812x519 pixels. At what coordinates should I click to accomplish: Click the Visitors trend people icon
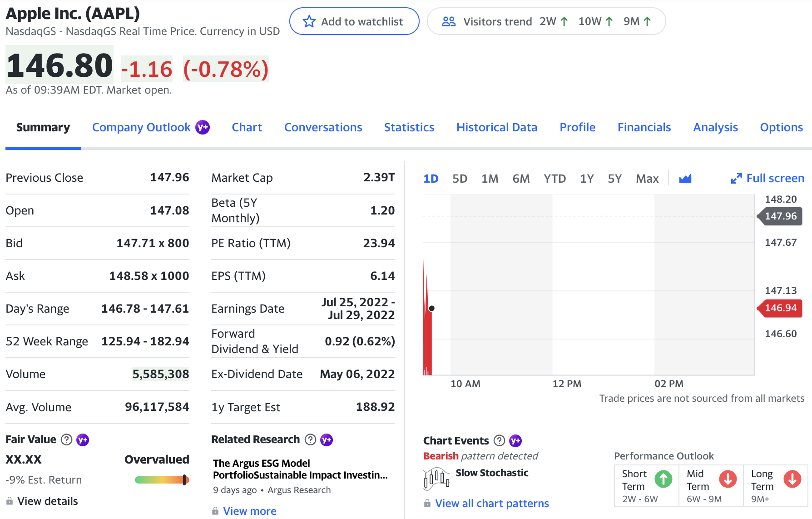point(449,21)
